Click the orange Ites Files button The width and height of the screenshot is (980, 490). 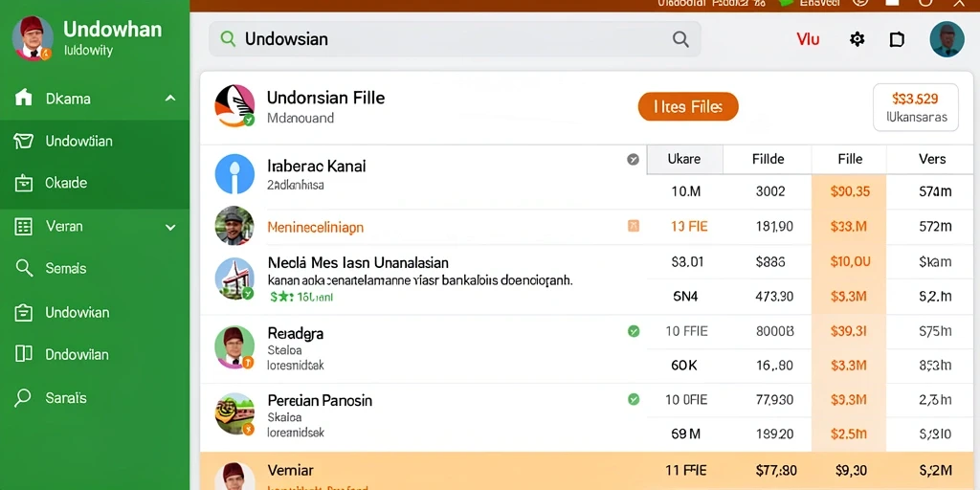click(688, 107)
